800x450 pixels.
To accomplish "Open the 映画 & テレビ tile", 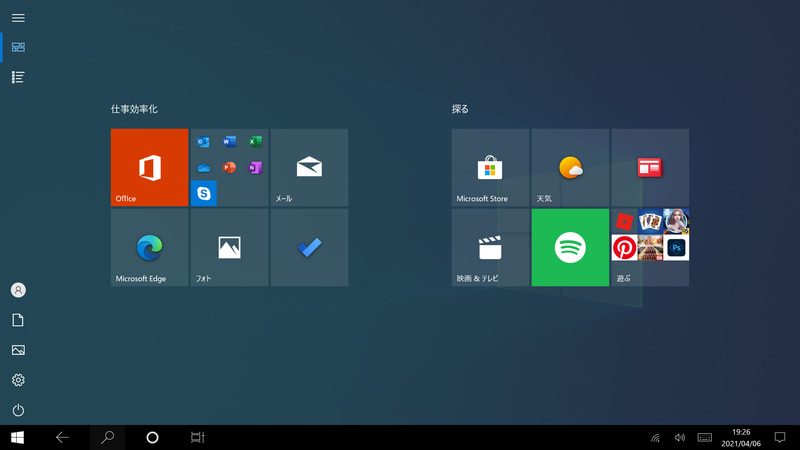I will pyautogui.click(x=490, y=247).
